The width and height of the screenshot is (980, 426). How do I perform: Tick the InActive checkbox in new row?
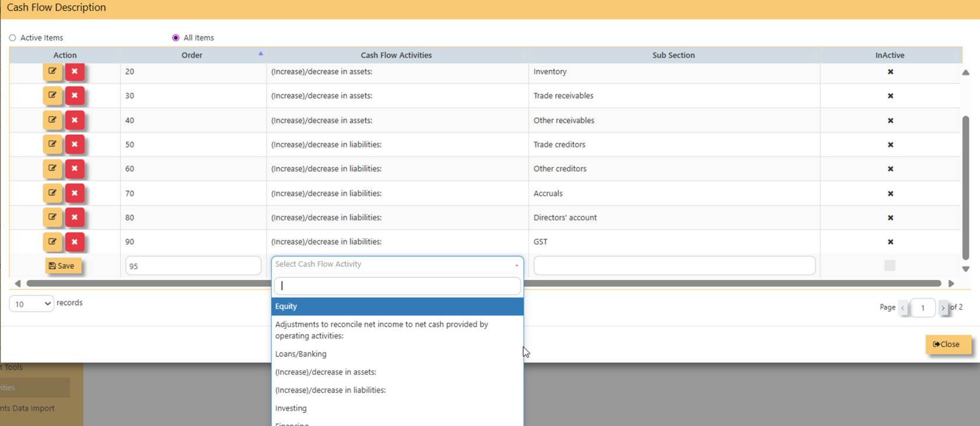click(890, 266)
